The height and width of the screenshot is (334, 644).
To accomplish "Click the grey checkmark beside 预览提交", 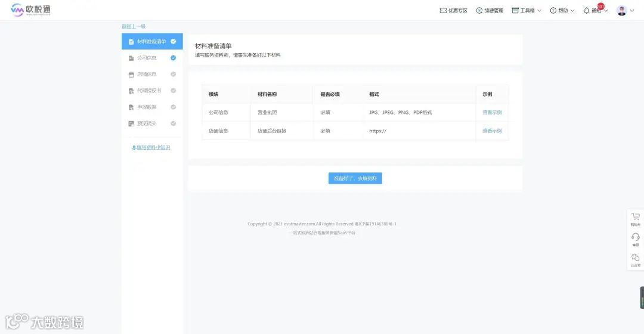I will pyautogui.click(x=174, y=123).
